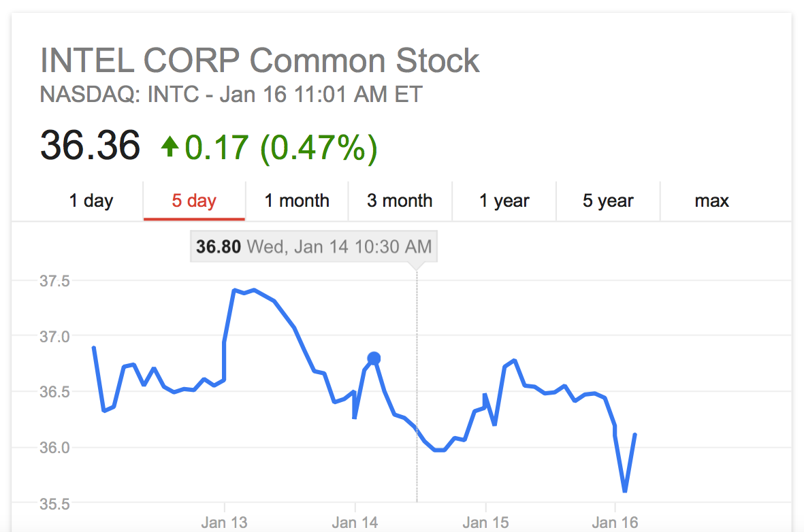Reselect the currently active 5 day tab

(x=193, y=200)
